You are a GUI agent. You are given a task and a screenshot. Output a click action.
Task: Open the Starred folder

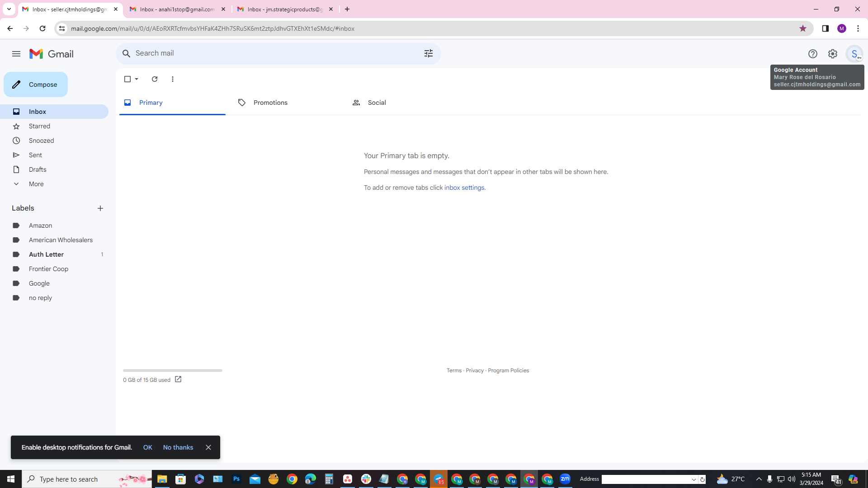point(54,126)
